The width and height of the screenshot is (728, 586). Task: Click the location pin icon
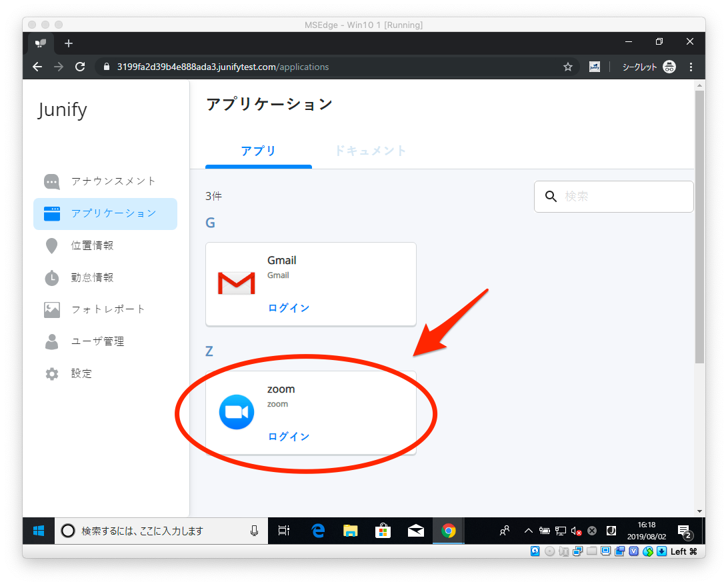click(51, 245)
